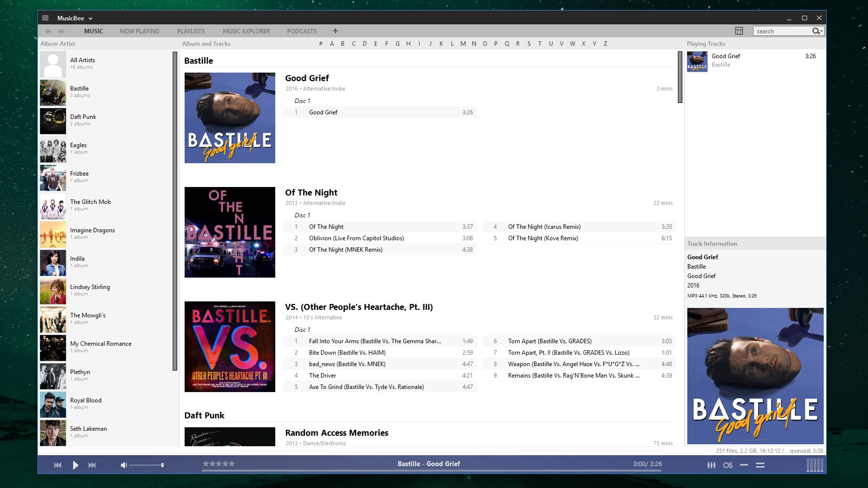
Task: Select Imagine Dragons artist
Action: coord(106,234)
